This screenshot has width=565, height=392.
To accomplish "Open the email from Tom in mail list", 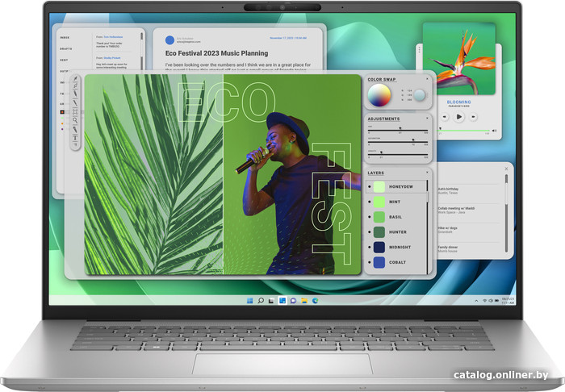I will (110, 41).
